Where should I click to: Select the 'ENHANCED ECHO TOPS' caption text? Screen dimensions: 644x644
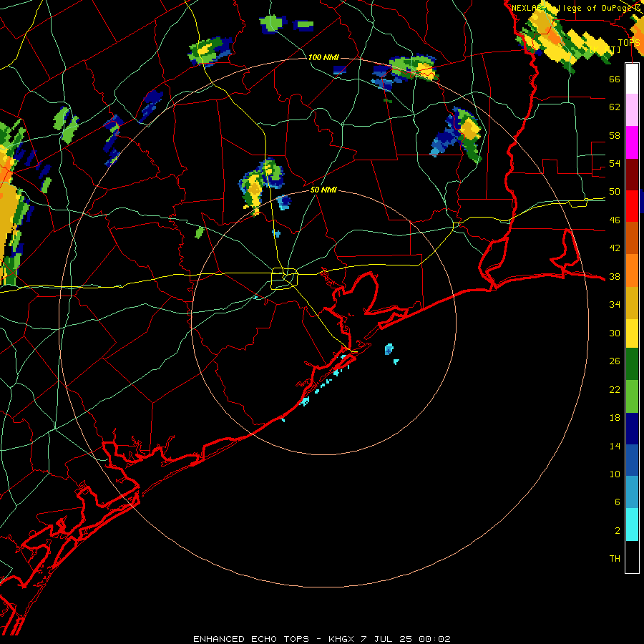tap(251, 639)
